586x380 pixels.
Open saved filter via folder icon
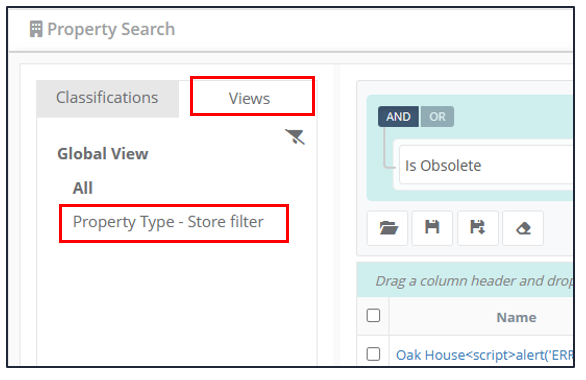point(388,228)
